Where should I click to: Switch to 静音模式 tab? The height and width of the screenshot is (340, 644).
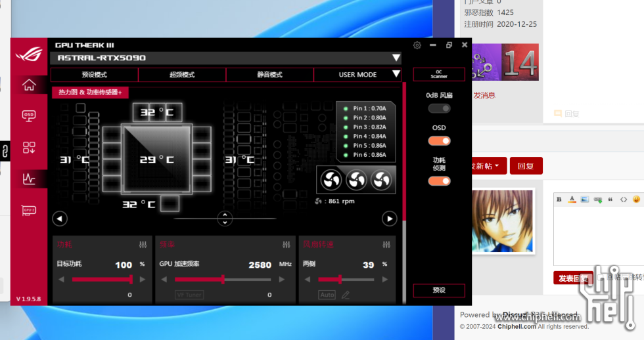pos(270,75)
